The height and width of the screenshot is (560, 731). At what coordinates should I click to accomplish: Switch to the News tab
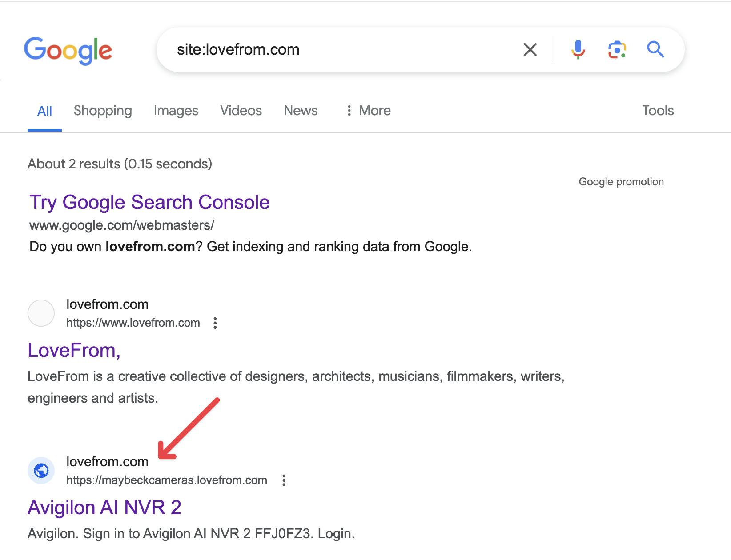pos(301,111)
